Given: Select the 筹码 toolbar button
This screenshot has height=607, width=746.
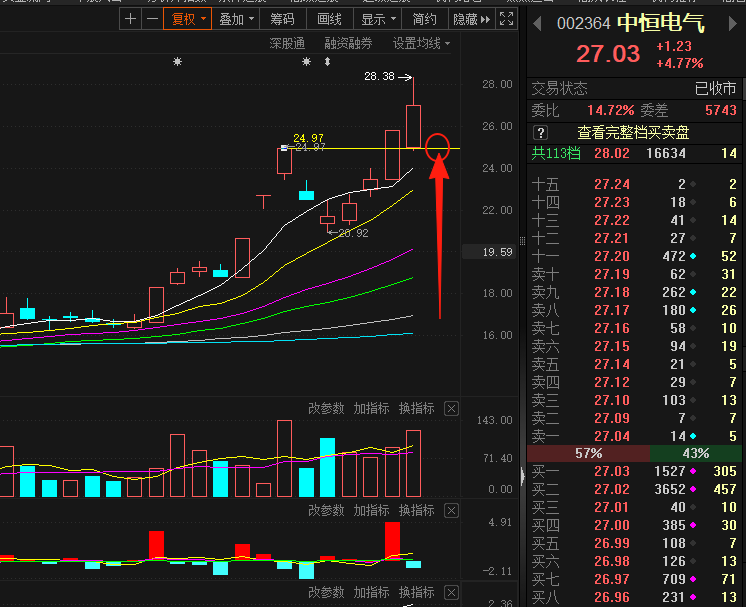Looking at the screenshot, I should (283, 19).
